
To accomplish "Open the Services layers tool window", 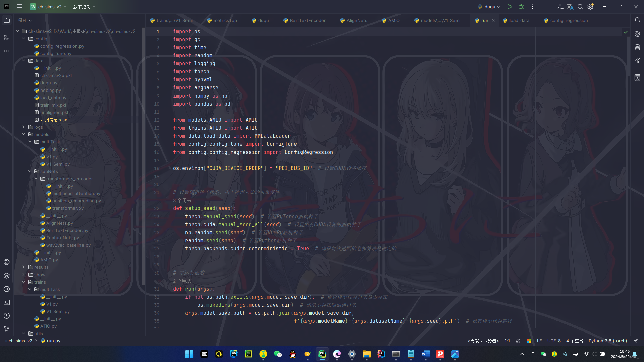I will point(7,276).
